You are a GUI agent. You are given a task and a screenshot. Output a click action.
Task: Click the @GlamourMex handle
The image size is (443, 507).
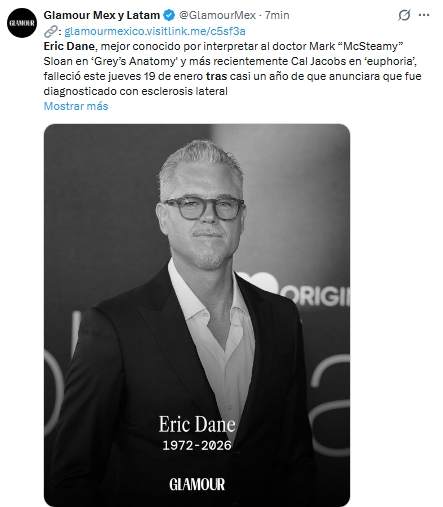217,15
